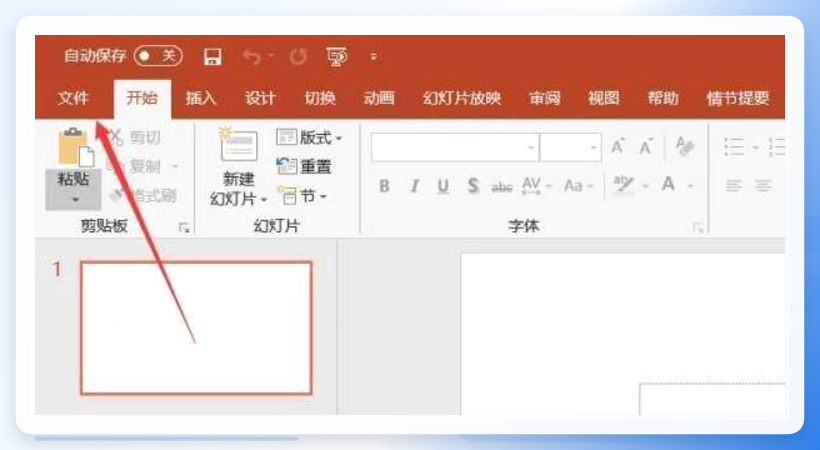Switch to the 视图 (View) tab

(x=603, y=98)
